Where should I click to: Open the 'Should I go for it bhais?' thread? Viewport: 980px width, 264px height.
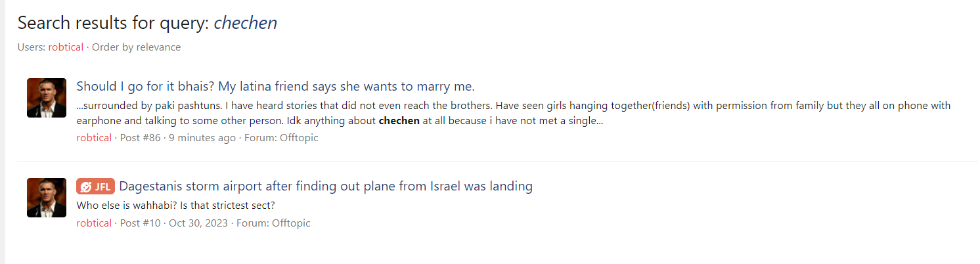pyautogui.click(x=275, y=87)
